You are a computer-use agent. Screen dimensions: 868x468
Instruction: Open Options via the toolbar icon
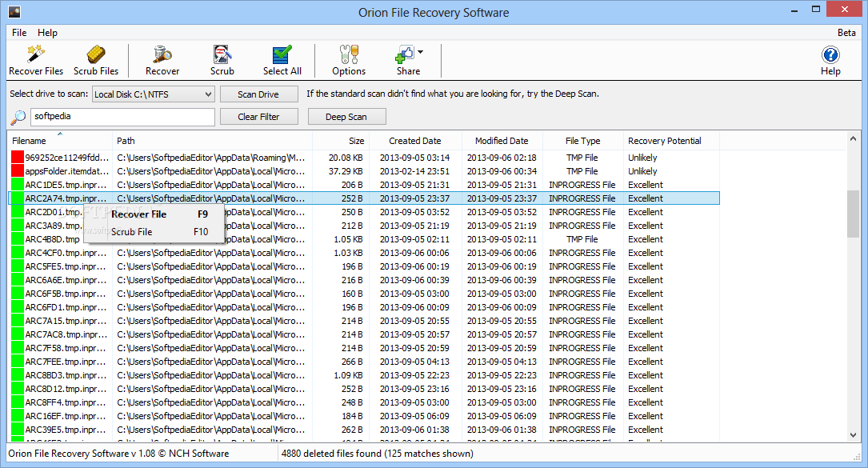pos(348,60)
